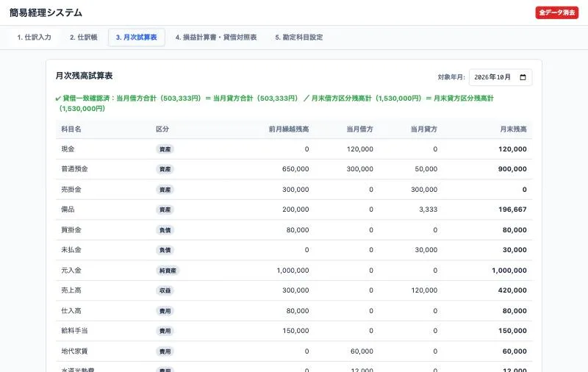This screenshot has width=588, height=372.
Task: Select the 売掛金 account name
Action: pos(71,190)
